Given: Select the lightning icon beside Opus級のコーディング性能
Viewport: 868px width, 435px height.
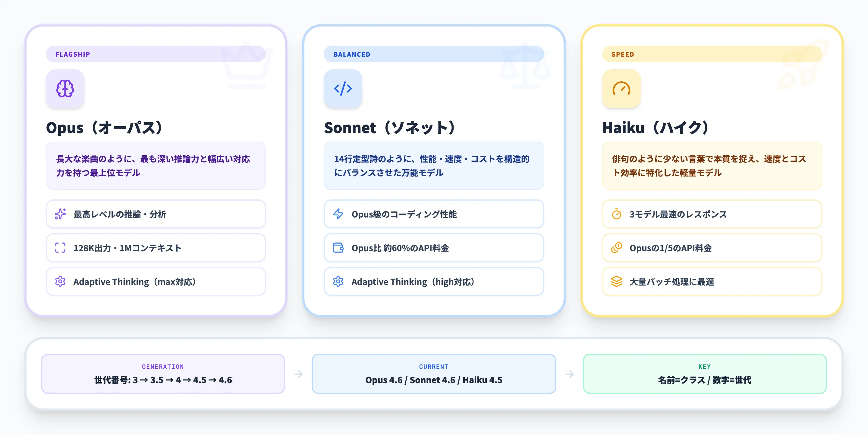Looking at the screenshot, I should pos(338,214).
